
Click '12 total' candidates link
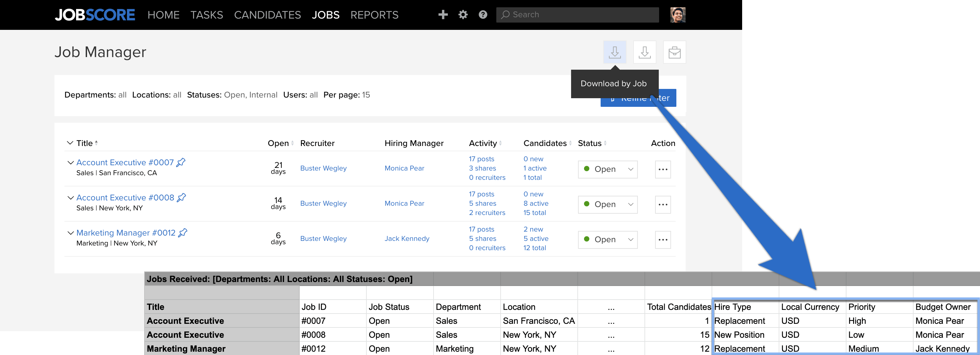535,248
